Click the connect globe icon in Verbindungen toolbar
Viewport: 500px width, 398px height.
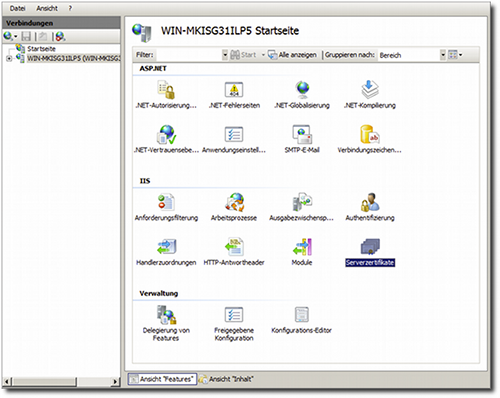click(8, 36)
